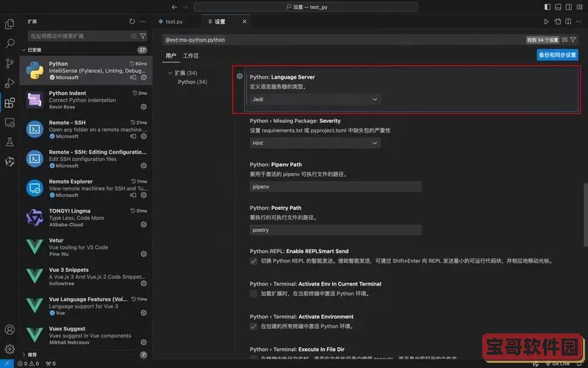Open the Testing flask view

pyautogui.click(x=10, y=142)
